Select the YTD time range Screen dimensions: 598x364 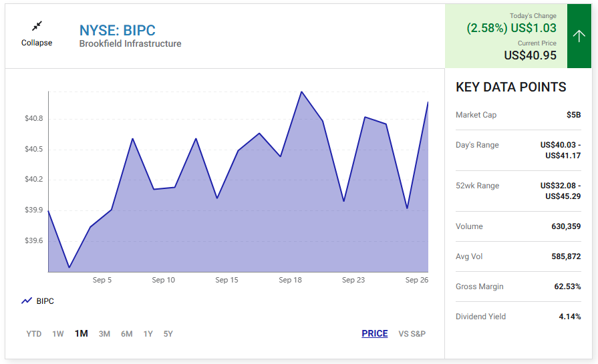click(x=34, y=334)
